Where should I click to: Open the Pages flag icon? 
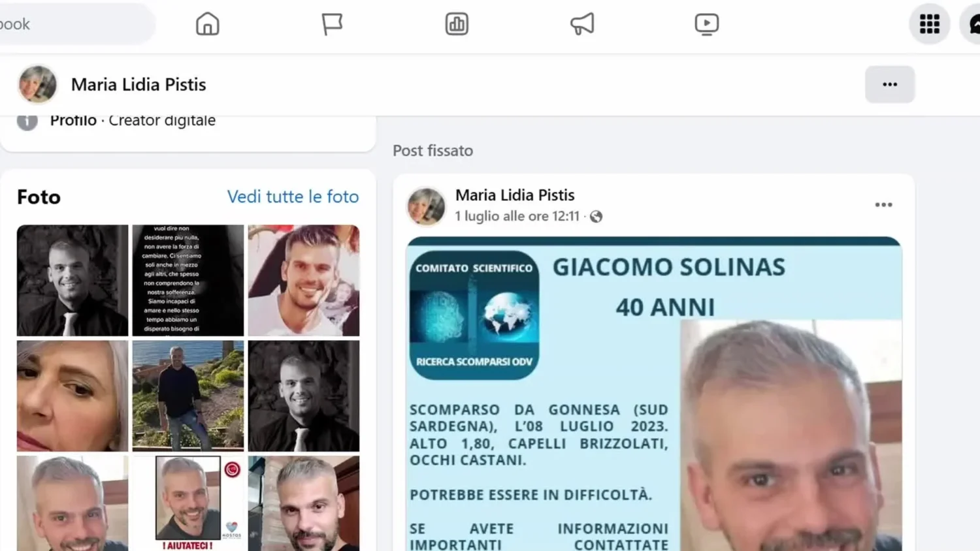pyautogui.click(x=332, y=24)
